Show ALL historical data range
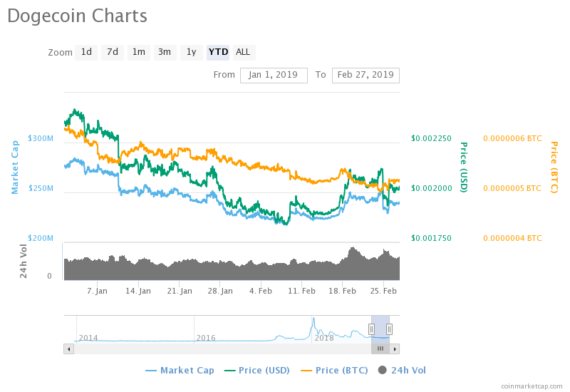Screen dimensions: 570x392 (x=243, y=52)
